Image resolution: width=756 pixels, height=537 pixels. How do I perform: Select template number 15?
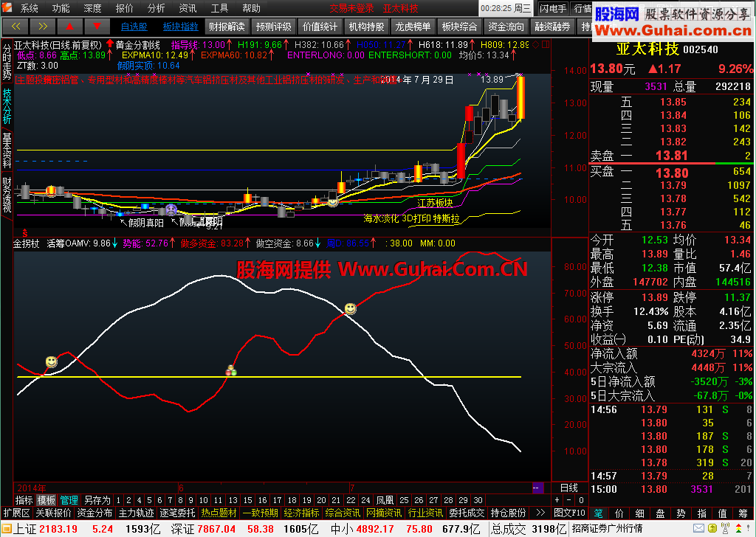click(x=248, y=500)
